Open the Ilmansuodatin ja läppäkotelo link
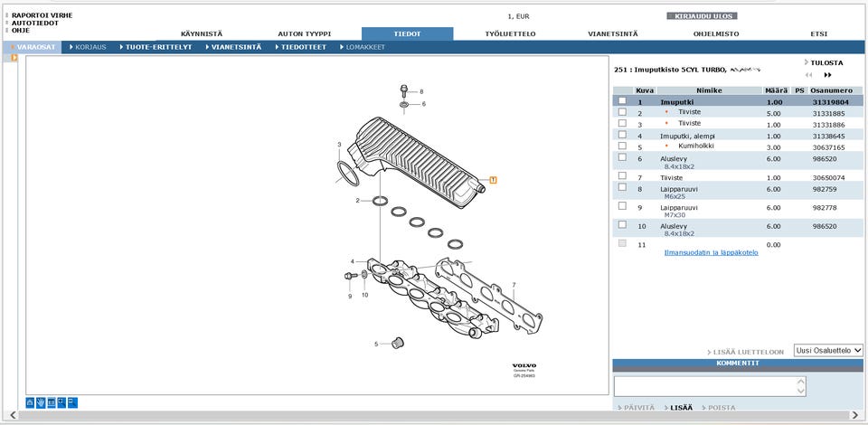 pos(711,252)
